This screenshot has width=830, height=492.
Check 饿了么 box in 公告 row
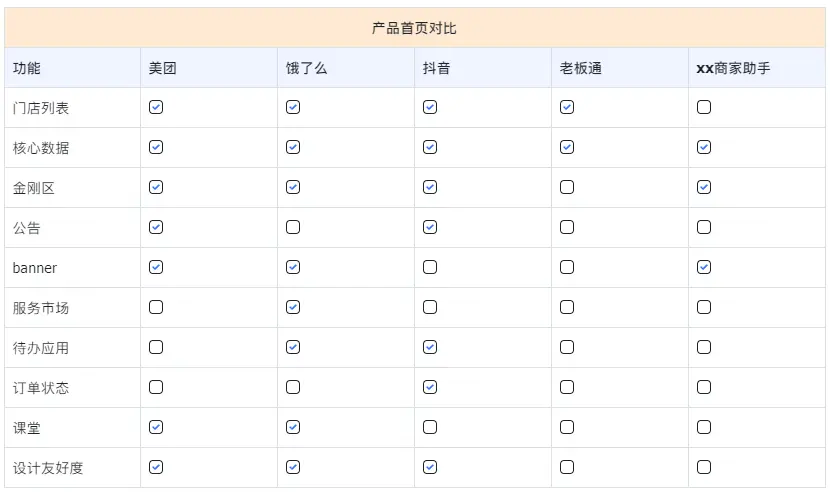pos(293,227)
